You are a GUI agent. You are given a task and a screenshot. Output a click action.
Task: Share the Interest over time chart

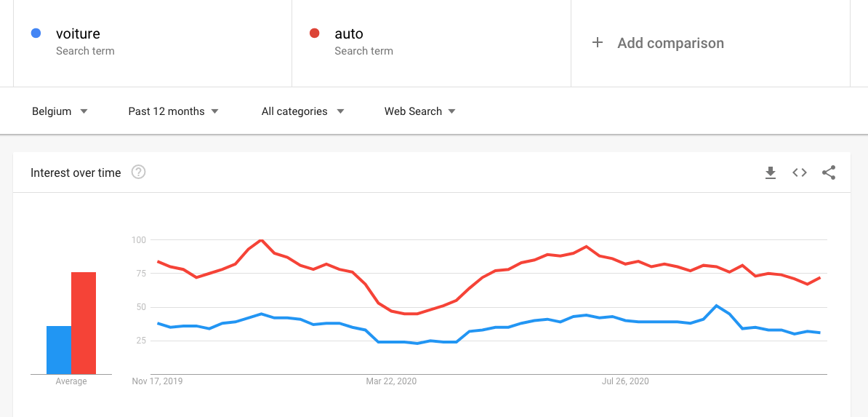point(829,172)
